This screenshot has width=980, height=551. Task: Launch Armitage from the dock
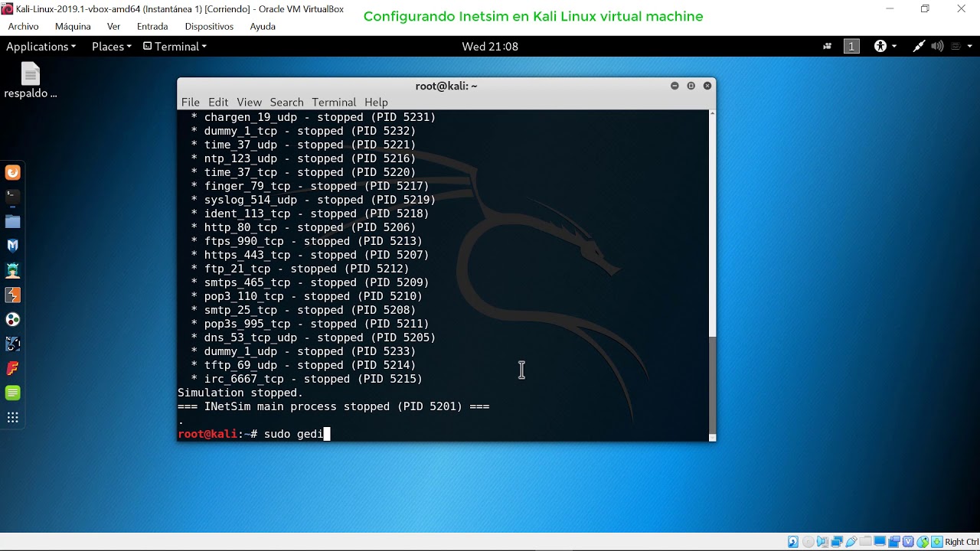pos(12,270)
